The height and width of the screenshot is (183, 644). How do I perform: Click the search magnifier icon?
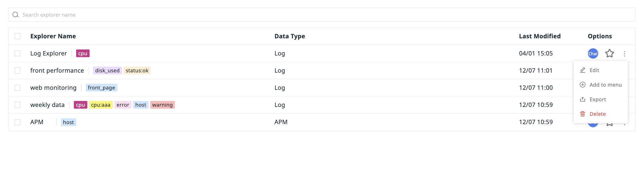click(15, 15)
